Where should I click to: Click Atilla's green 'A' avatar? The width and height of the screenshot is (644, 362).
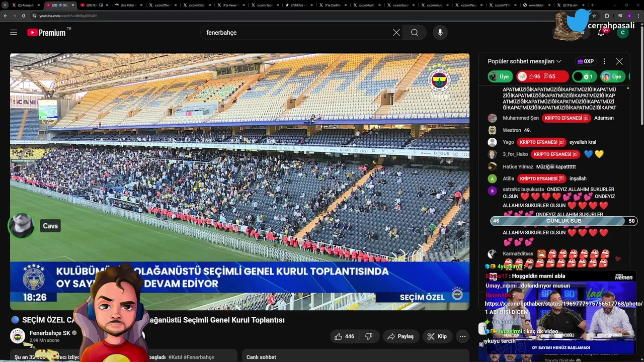(493, 178)
